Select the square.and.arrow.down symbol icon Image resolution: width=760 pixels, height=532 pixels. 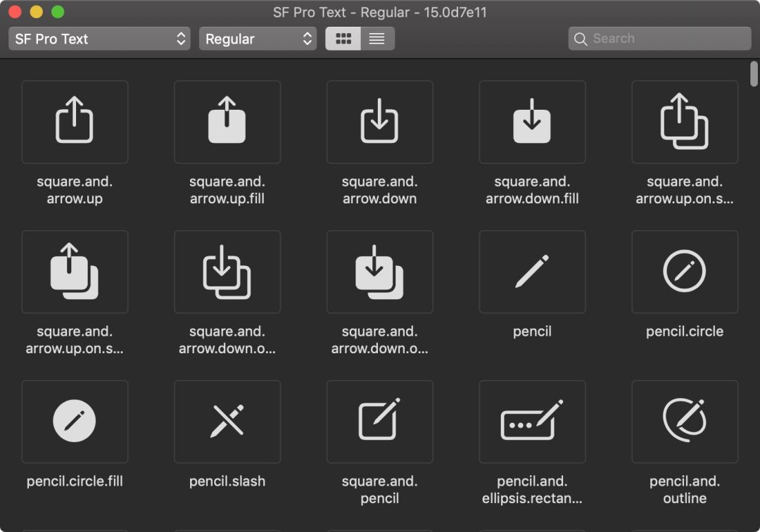coord(379,122)
